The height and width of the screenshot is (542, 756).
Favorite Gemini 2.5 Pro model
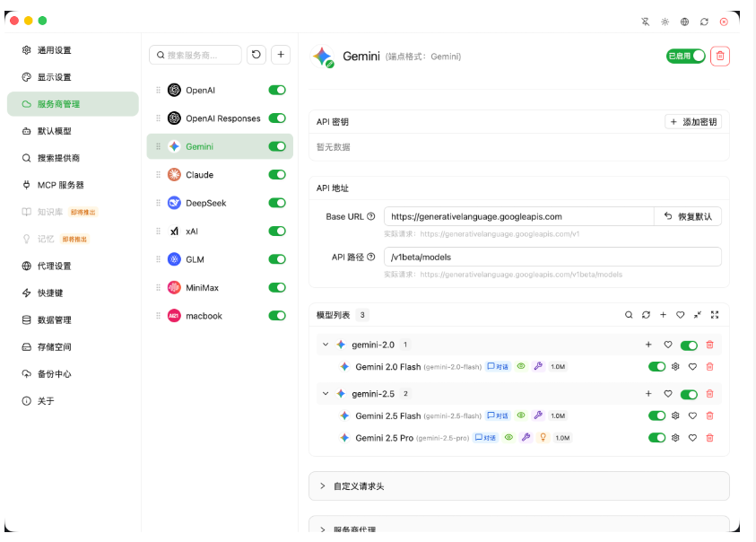tap(692, 438)
